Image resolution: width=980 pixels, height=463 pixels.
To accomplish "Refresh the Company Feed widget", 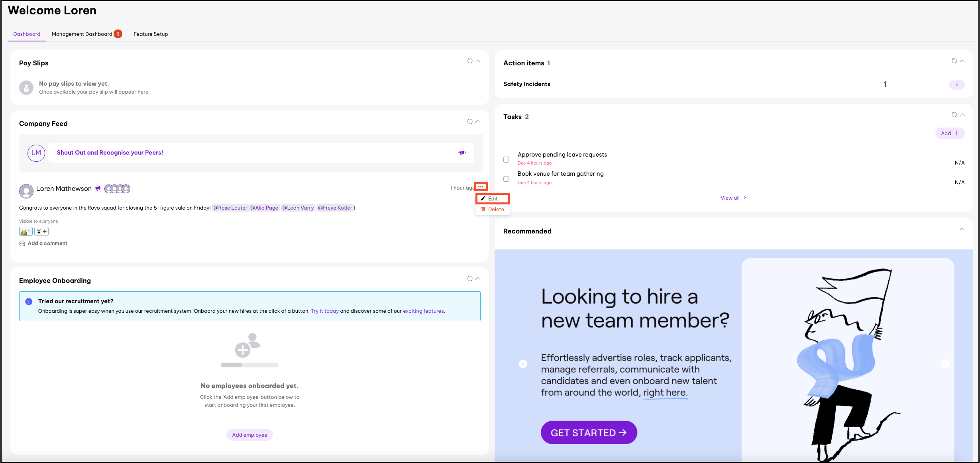I will click(470, 122).
